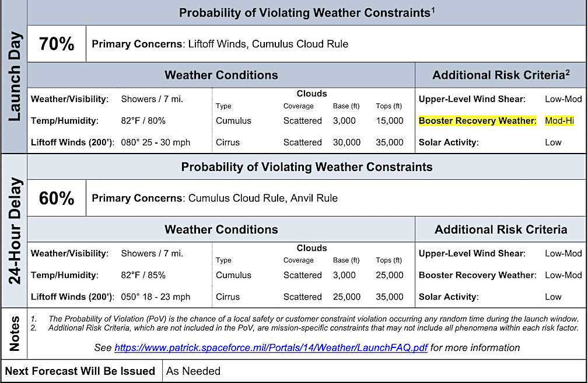Image resolution: width=588 pixels, height=383 pixels.
Task: Click the Liftoff Winds, Cumulus Cloud Rule concerns text
Action: [268, 44]
